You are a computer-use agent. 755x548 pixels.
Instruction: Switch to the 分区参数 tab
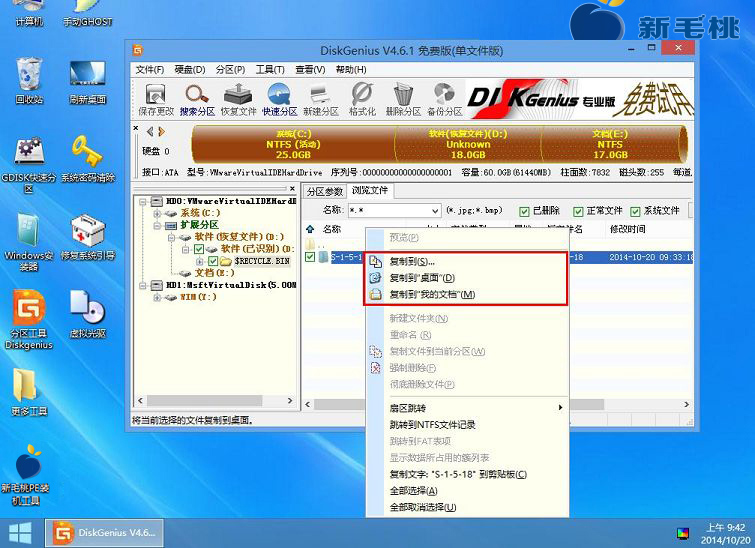point(325,192)
